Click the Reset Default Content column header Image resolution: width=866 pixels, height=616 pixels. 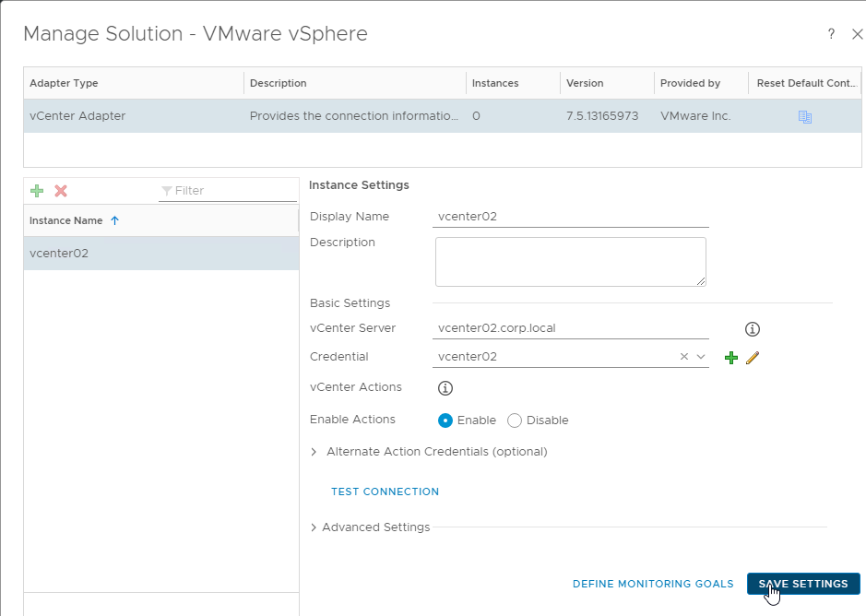(805, 83)
